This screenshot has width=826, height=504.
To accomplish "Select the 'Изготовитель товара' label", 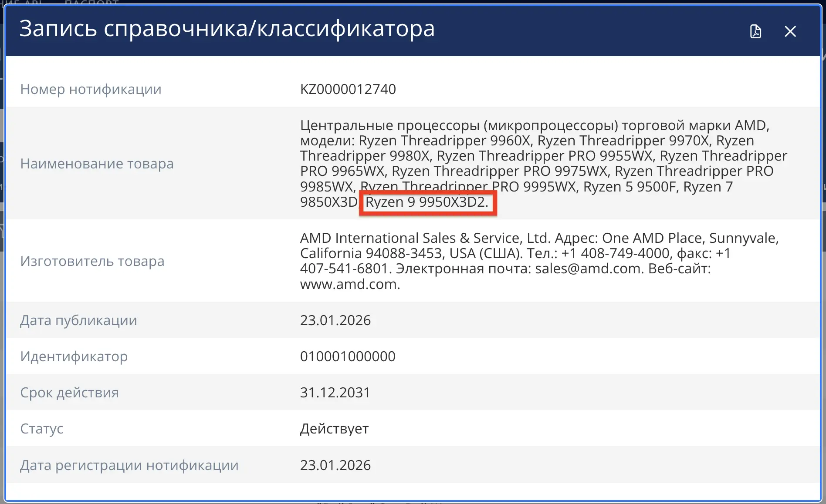I will pyautogui.click(x=92, y=261).
